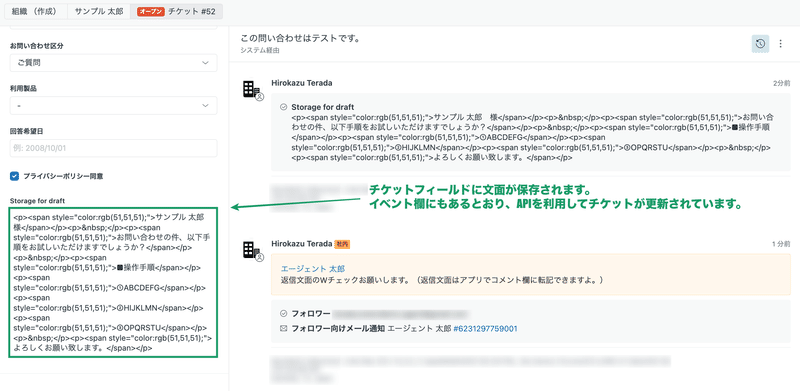Click the エージェント 太郎 mention link
Screen dimensions: 800x391
click(313, 268)
